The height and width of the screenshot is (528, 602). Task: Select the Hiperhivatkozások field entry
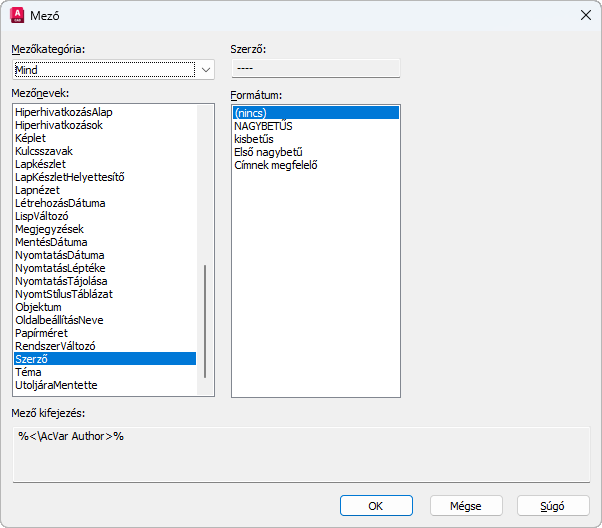click(x=59, y=125)
